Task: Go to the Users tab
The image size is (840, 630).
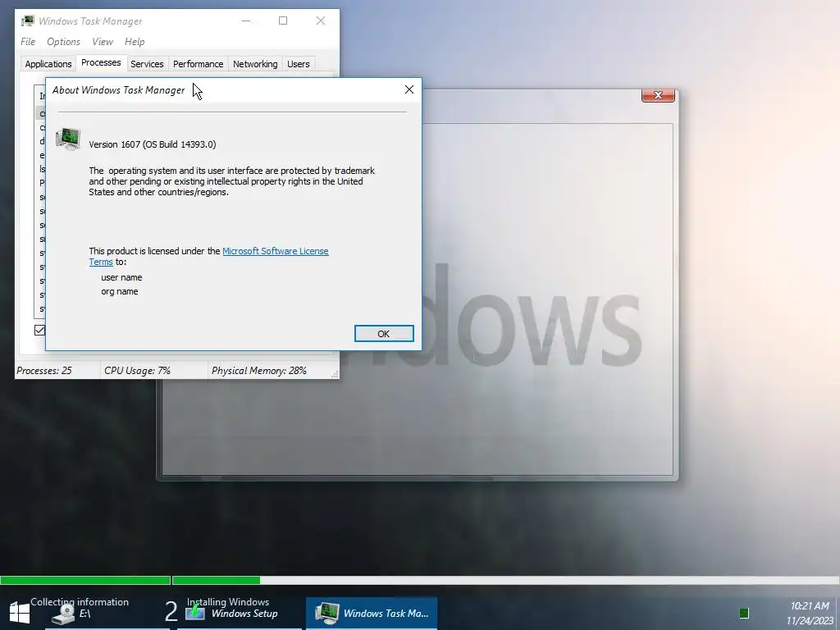Action: tap(299, 64)
